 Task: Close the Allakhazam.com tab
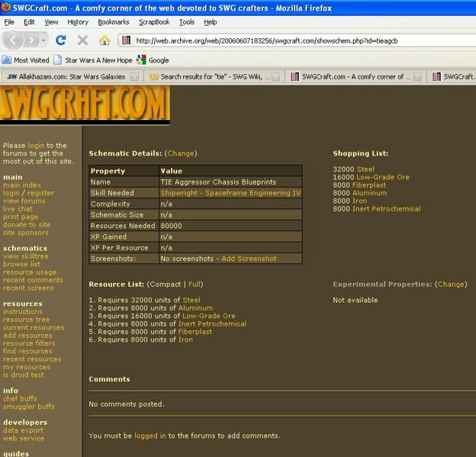click(x=135, y=77)
